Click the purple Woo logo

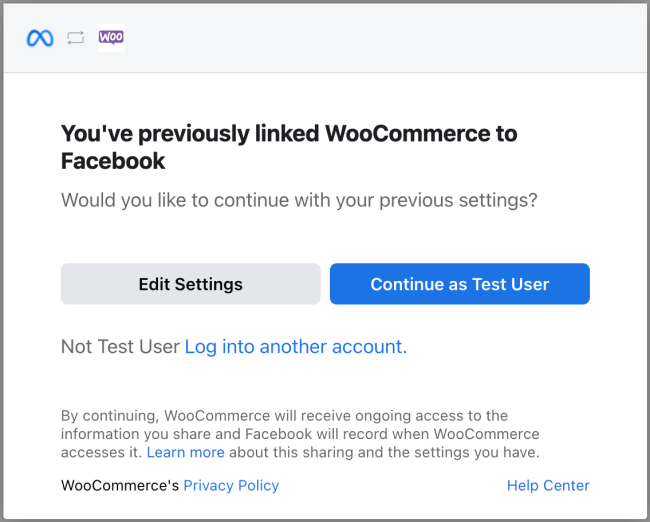(x=111, y=37)
